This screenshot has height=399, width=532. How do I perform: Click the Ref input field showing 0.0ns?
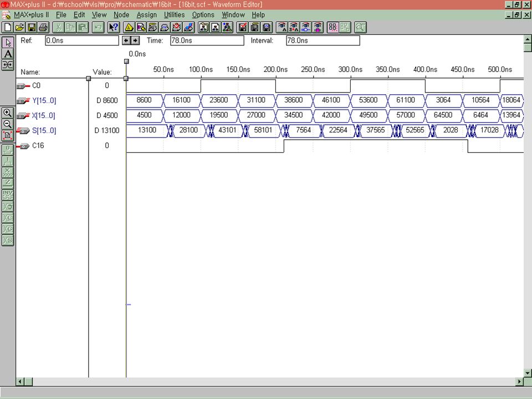[x=82, y=40]
